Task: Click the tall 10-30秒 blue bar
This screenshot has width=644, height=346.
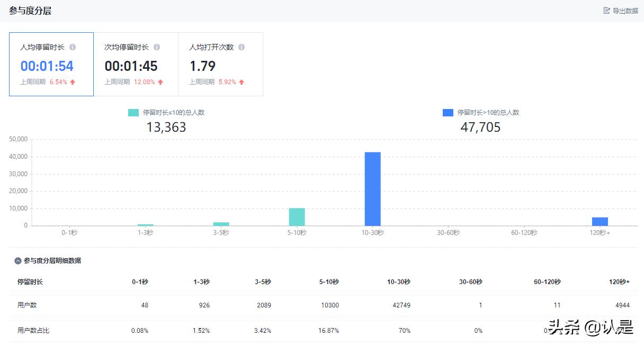Action: pos(373,189)
